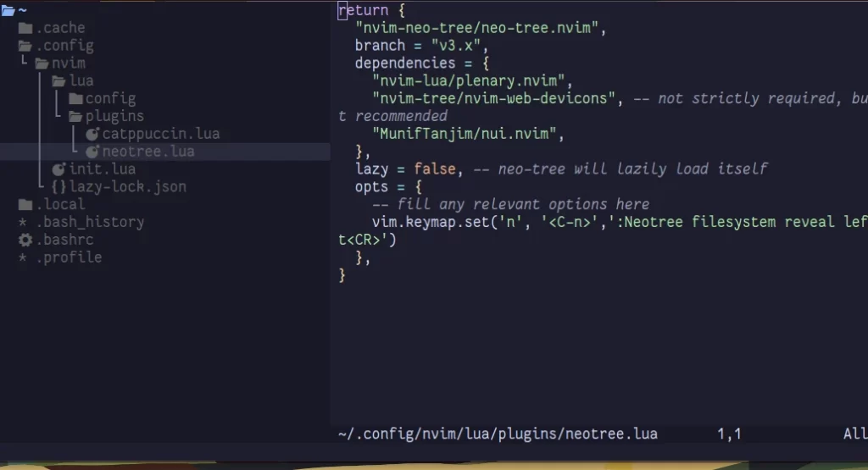
Task: Click the Lua file icon beside init.lua
Action: coord(58,169)
